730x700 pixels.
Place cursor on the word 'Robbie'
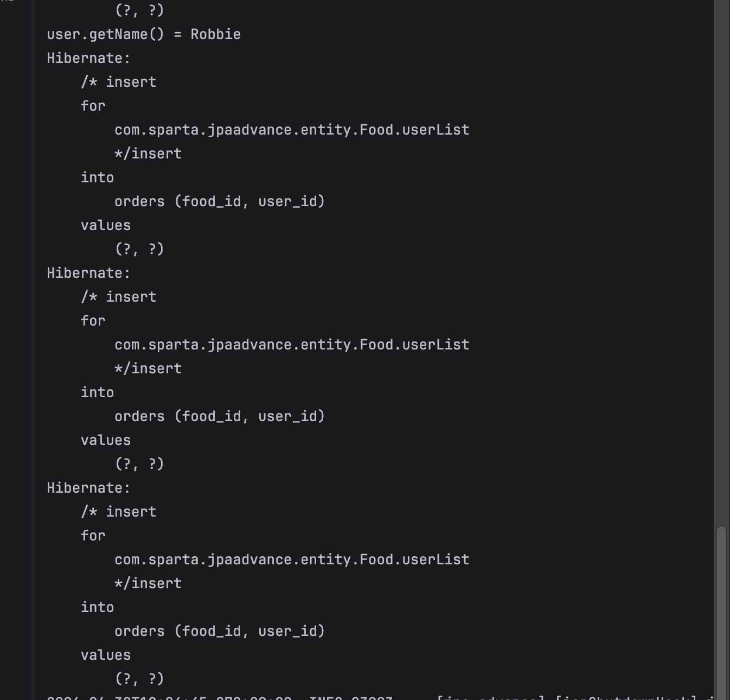pos(215,34)
